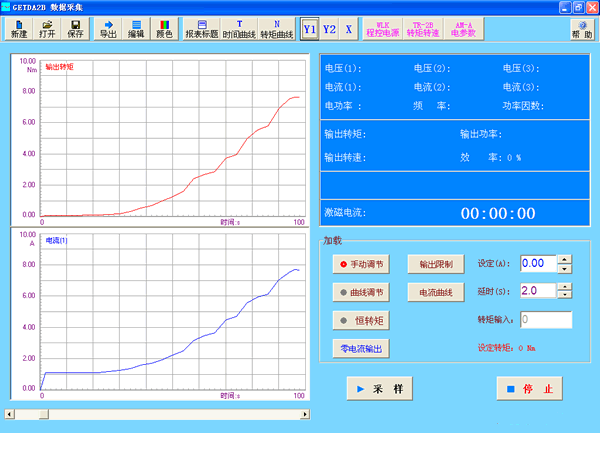Click the 新建 (New) toolbar icon
This screenshot has height=450, width=600.
(18, 28)
